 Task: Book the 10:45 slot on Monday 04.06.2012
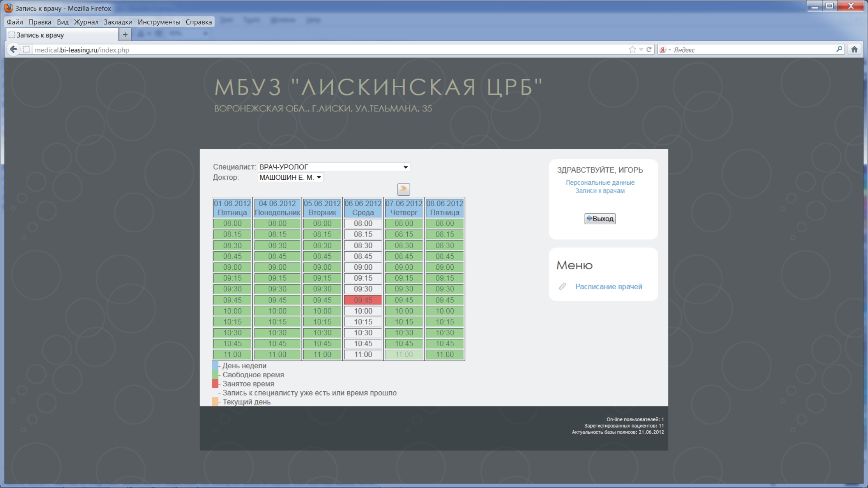277,344
